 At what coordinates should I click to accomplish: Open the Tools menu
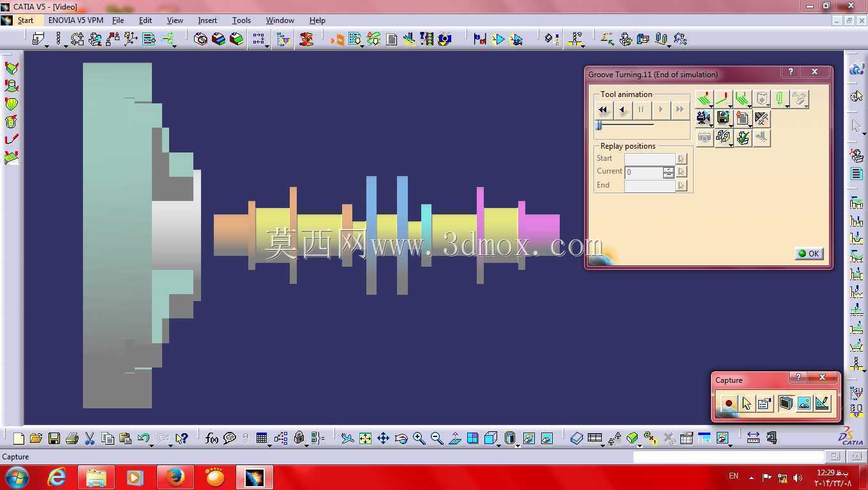241,20
